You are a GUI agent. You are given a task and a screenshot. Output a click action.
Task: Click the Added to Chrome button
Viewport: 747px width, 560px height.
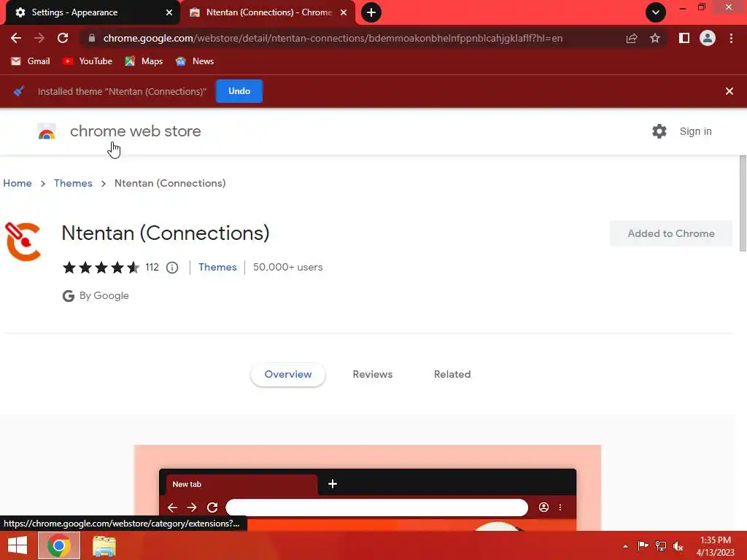point(671,233)
